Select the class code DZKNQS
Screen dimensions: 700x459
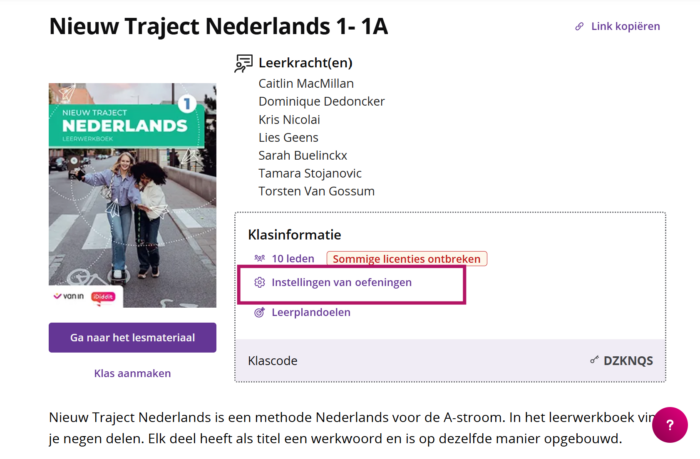(628, 360)
